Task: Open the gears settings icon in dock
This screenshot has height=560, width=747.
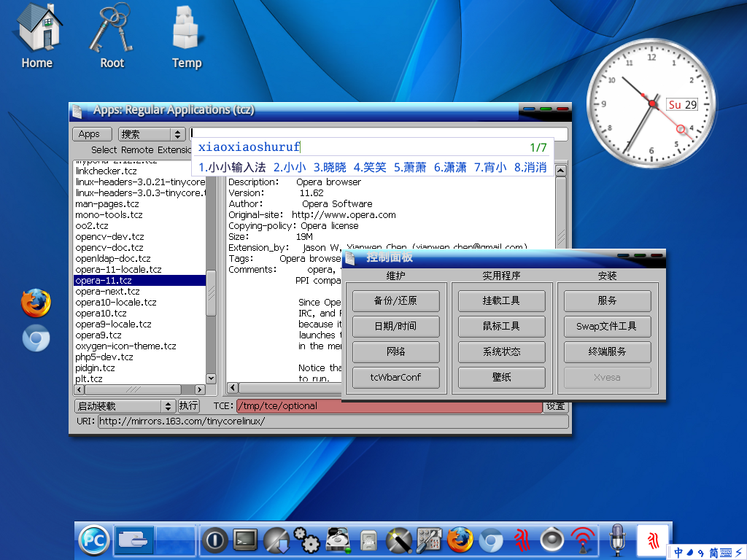Action: tap(307, 540)
